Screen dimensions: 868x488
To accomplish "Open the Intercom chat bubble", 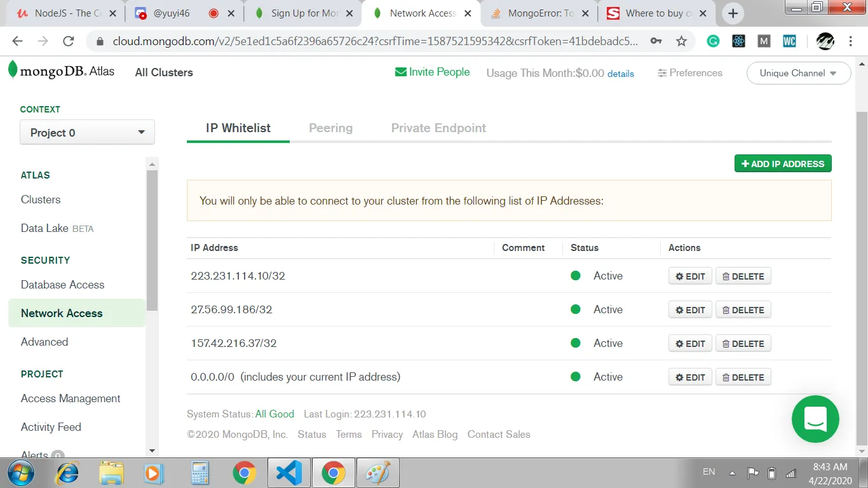I will [x=815, y=419].
